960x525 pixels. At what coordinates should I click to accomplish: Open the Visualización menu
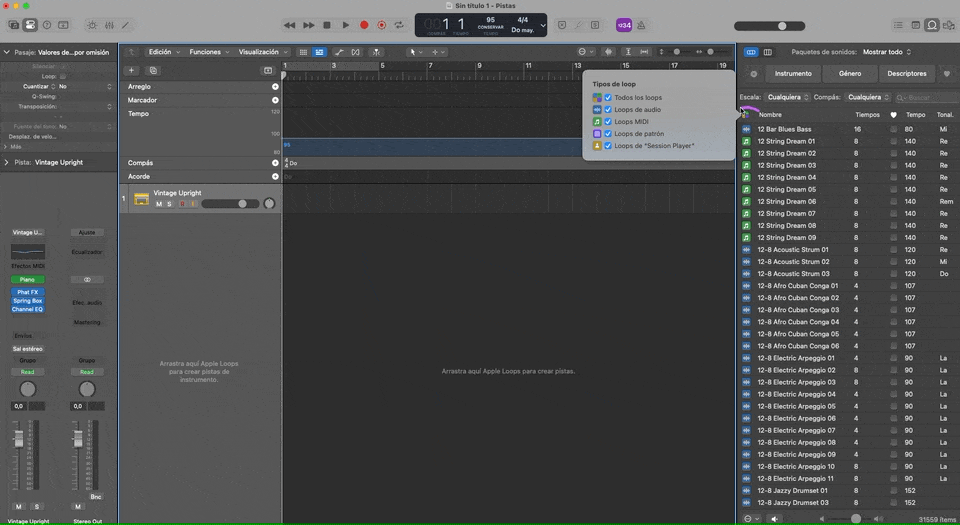(263, 52)
